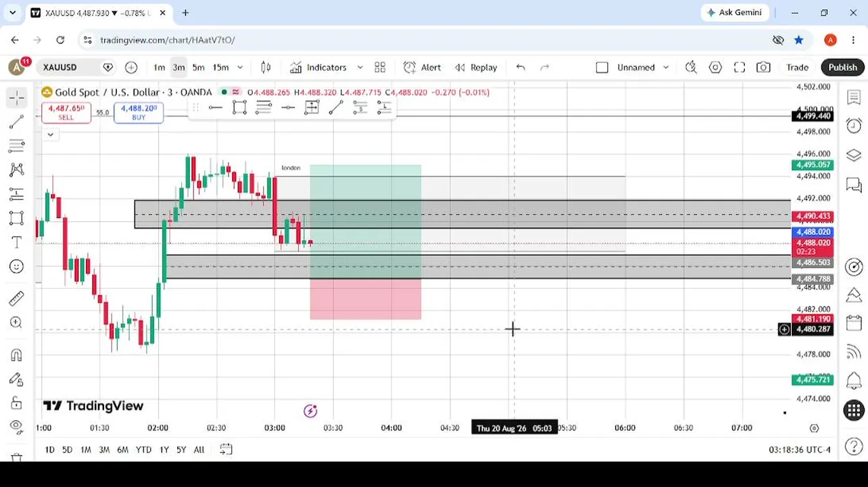Select the ruler measure tool
Image resolution: width=868 pixels, height=487 pixels.
tap(17, 298)
